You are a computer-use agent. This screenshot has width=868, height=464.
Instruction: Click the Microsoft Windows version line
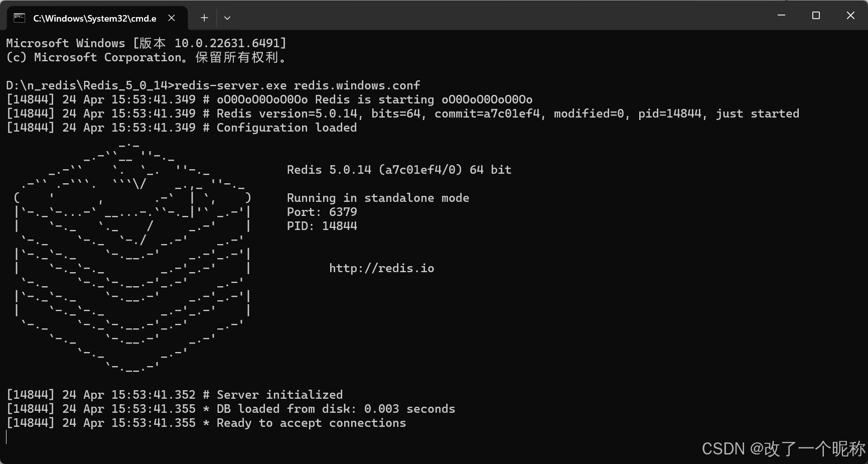click(x=147, y=43)
